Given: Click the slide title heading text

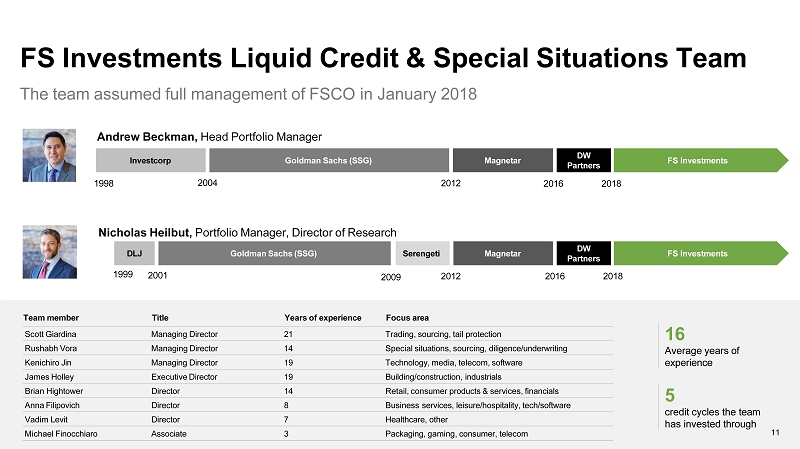Looking at the screenshot, I should point(383,58).
